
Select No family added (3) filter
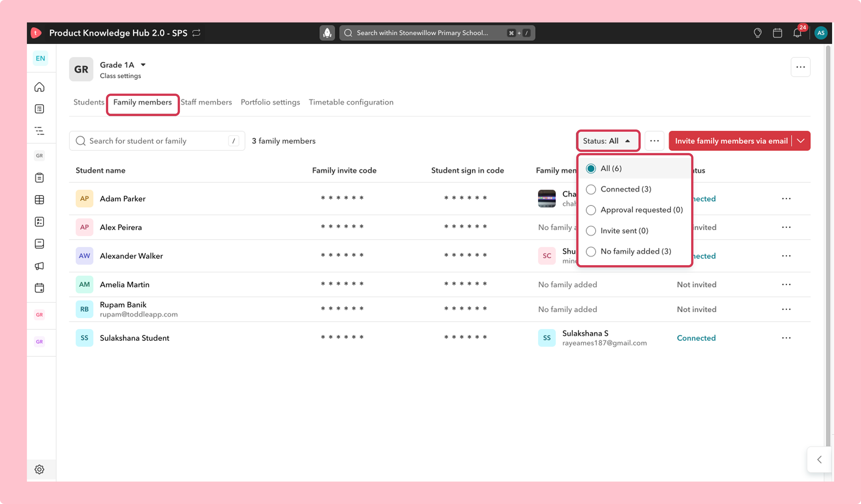(x=635, y=251)
